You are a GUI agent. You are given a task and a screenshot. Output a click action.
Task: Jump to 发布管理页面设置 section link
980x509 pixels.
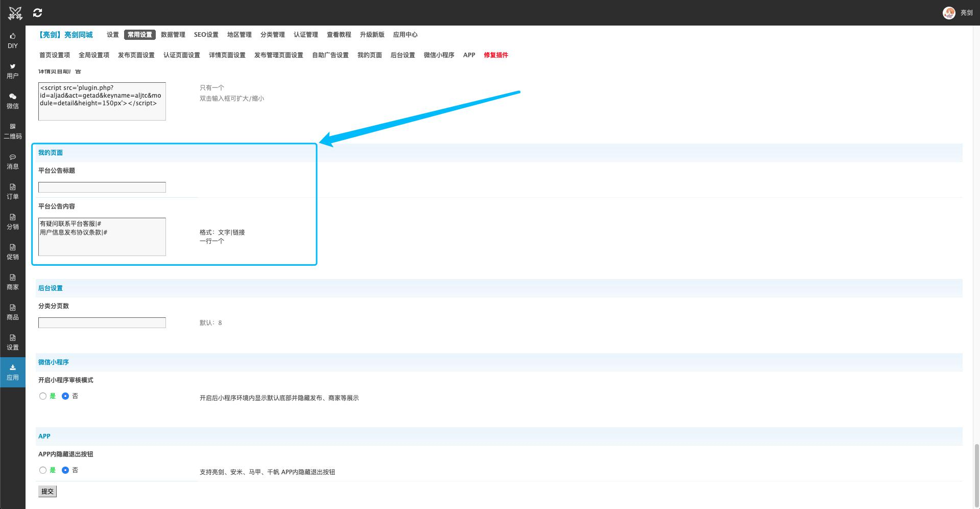click(x=279, y=55)
